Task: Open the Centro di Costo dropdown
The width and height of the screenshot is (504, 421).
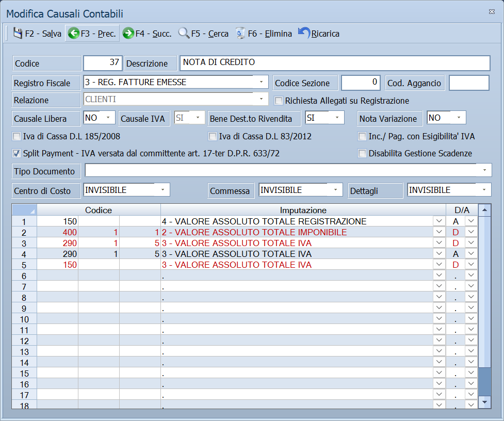Action: [x=162, y=190]
